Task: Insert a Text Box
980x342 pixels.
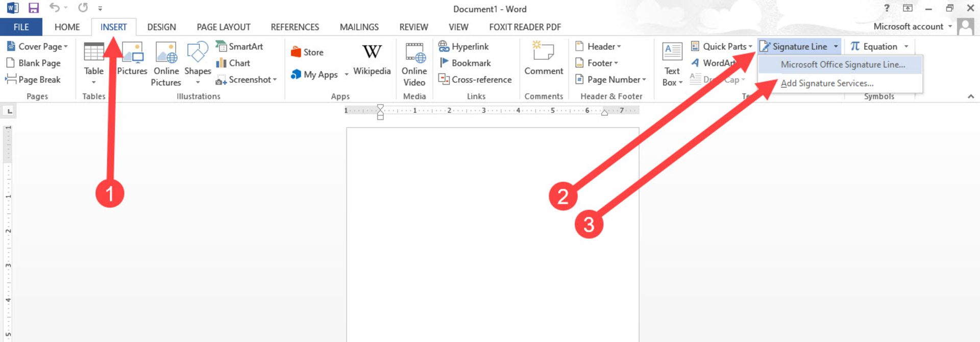Action: tap(672, 64)
